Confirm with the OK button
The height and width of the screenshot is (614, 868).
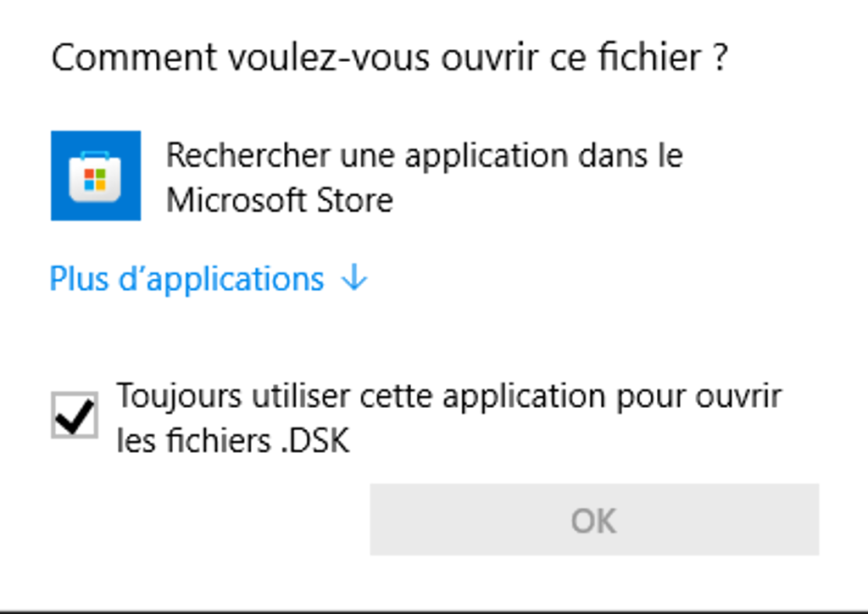click(594, 520)
